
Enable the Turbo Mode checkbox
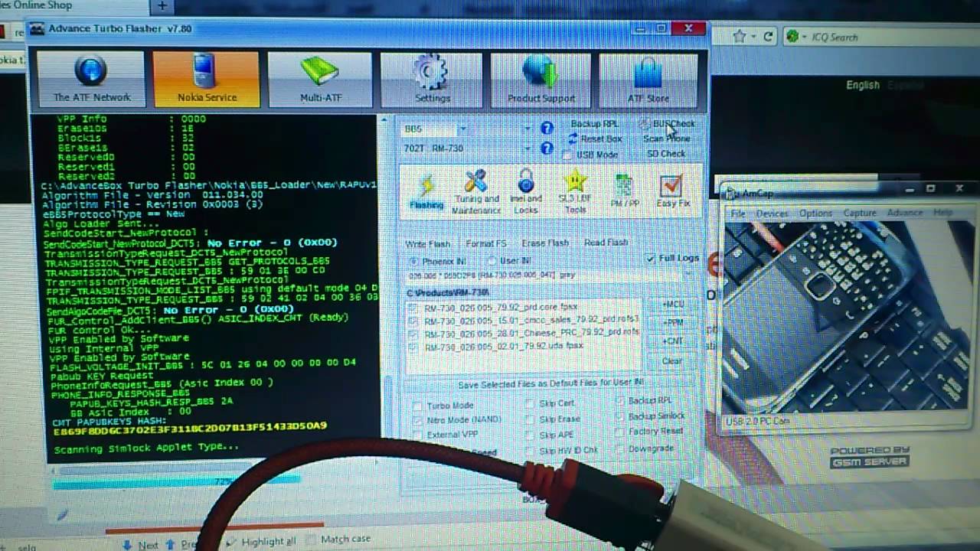point(443,406)
